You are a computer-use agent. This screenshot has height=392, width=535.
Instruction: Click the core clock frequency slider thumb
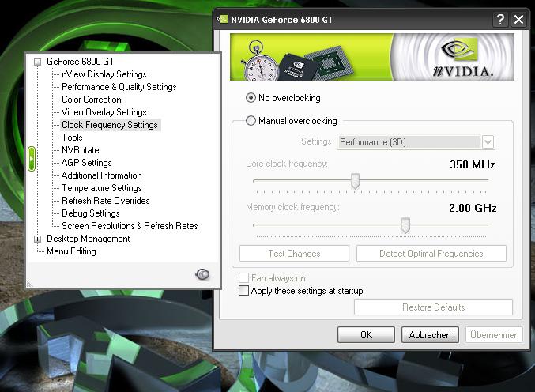pyautogui.click(x=355, y=181)
